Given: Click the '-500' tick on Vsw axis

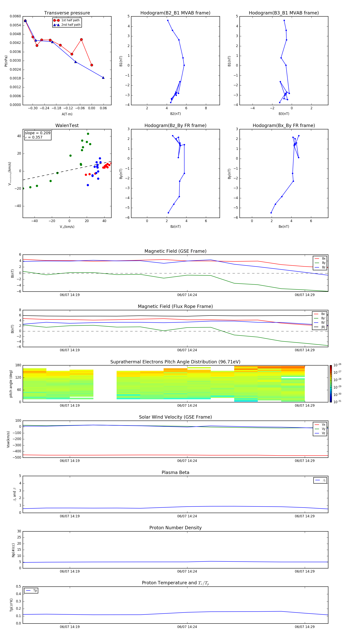Looking at the screenshot, I should point(17,457).
